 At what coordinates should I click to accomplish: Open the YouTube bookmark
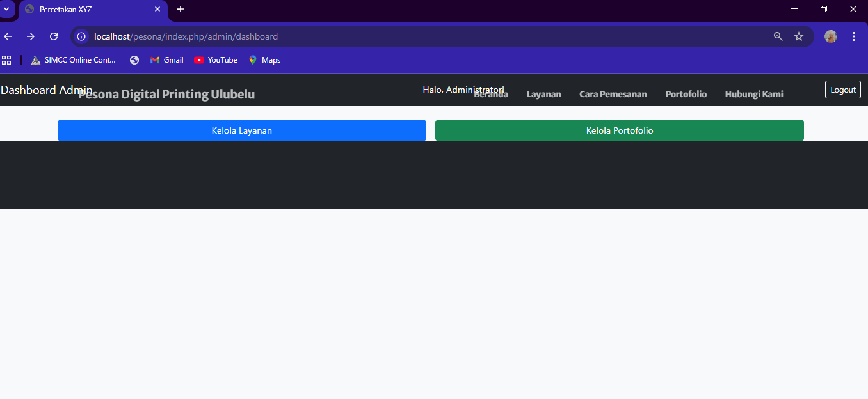tap(216, 60)
